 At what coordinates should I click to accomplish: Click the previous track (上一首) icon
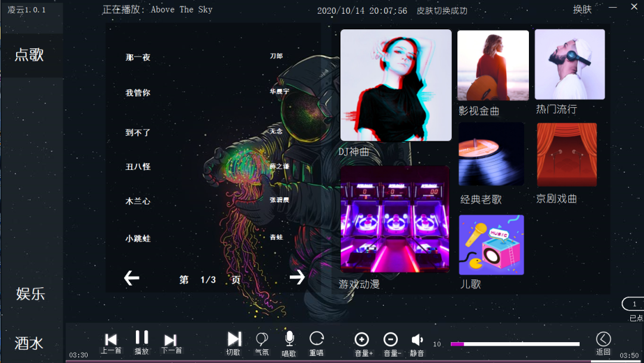[111, 340]
